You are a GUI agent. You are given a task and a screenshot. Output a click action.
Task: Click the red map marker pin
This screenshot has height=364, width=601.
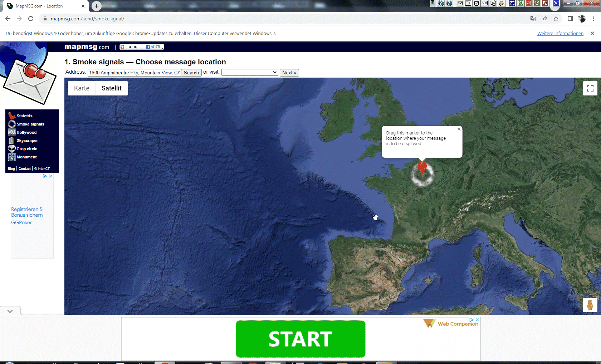coord(422,167)
